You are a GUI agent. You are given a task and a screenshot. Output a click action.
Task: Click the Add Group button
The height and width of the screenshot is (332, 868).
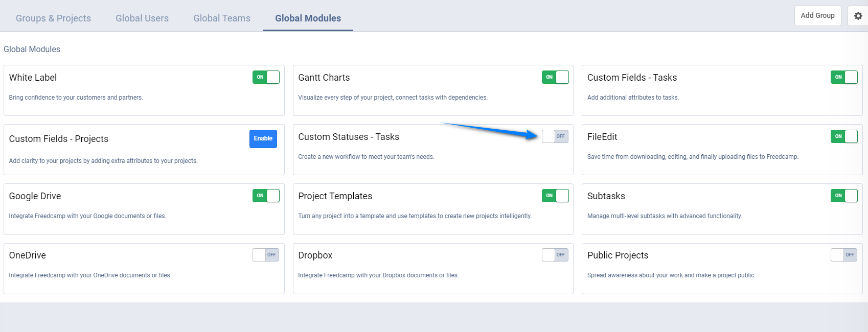click(x=817, y=16)
